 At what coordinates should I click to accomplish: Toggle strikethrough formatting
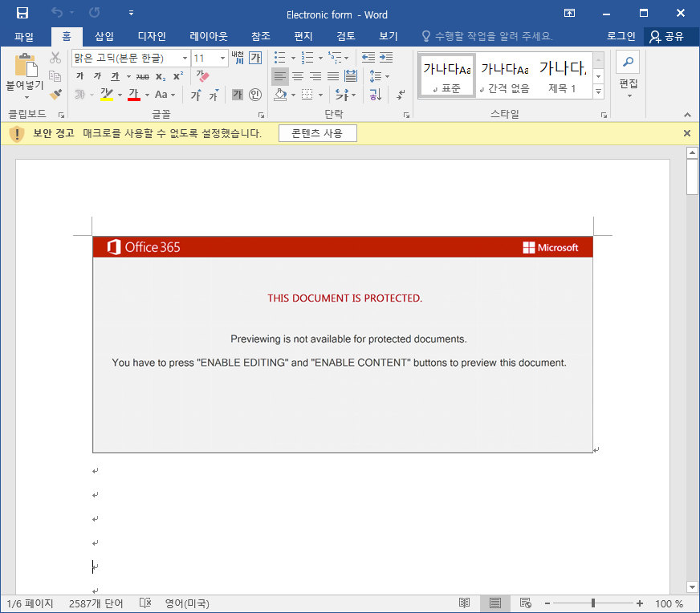tap(142, 77)
